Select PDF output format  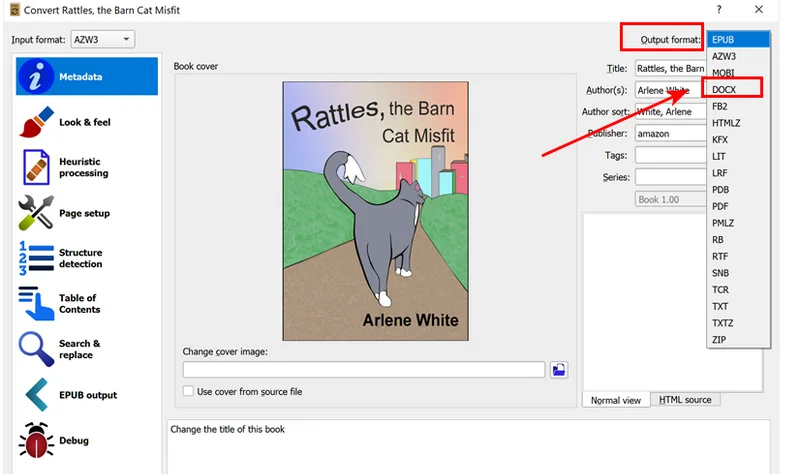coord(738,206)
